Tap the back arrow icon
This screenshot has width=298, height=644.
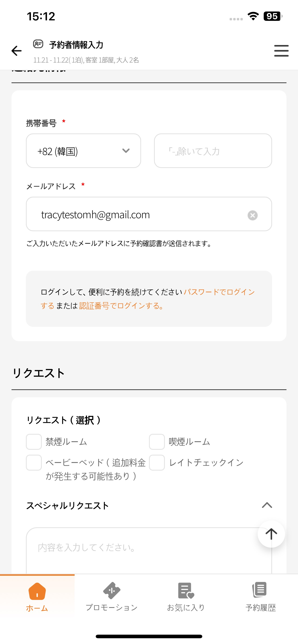(17, 51)
